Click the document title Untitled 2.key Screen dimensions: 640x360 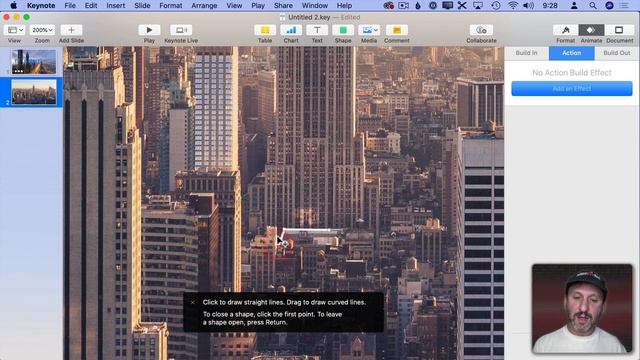tap(309, 17)
